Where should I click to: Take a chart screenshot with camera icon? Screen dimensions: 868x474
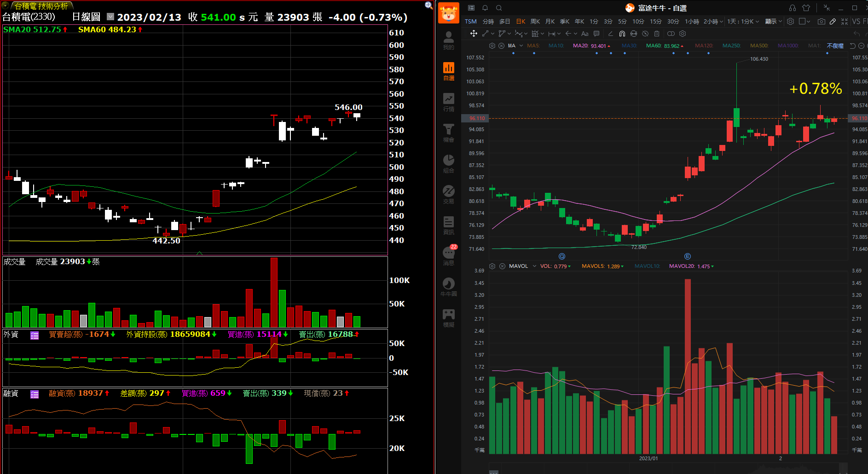(x=821, y=21)
